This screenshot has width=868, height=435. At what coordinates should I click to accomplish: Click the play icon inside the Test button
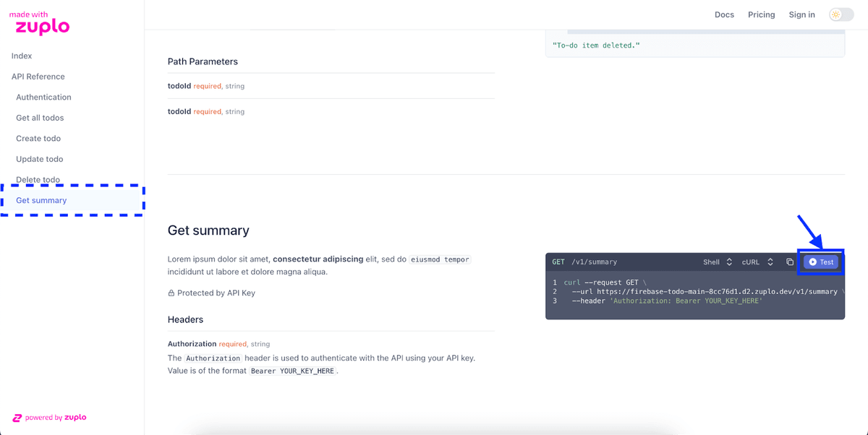[x=812, y=262]
